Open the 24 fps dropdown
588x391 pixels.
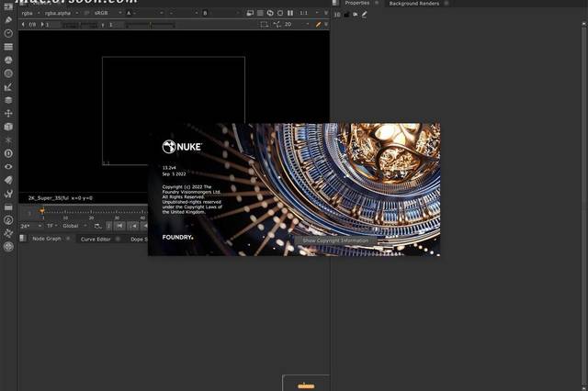click(31, 226)
